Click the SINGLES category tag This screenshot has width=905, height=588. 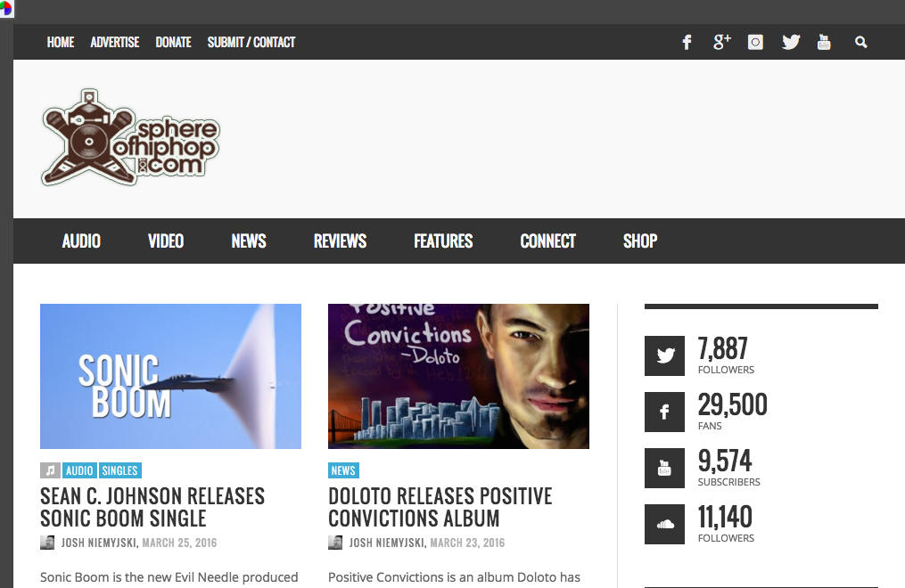[120, 470]
